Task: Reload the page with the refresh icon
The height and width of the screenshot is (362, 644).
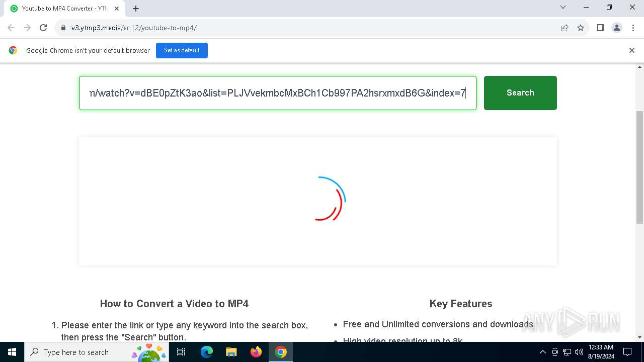Action: (x=43, y=28)
